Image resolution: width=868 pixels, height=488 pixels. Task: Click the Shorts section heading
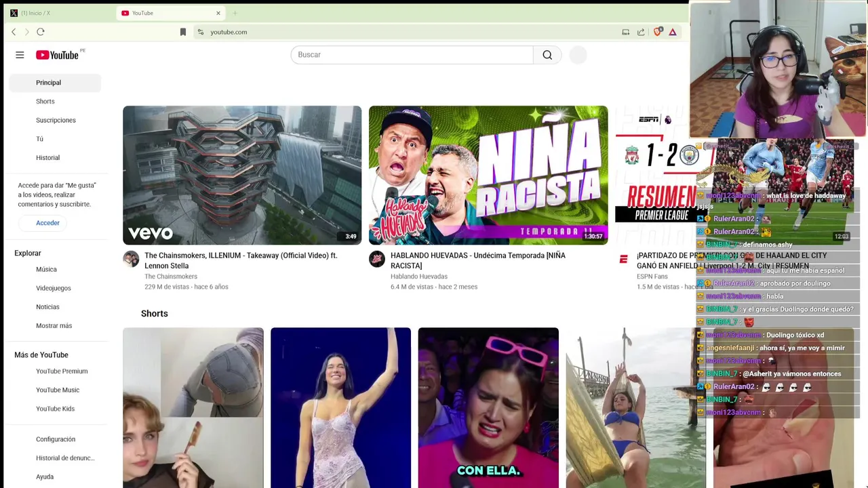click(155, 314)
